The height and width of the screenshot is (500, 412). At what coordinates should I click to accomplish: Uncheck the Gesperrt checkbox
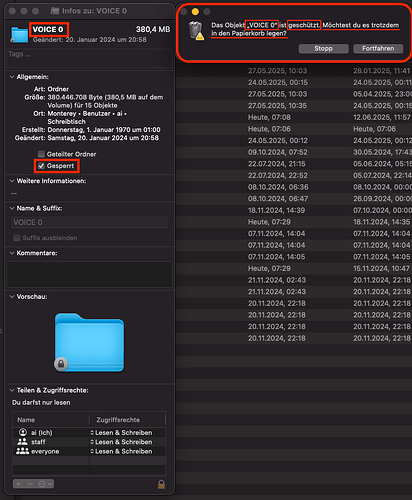(41, 166)
